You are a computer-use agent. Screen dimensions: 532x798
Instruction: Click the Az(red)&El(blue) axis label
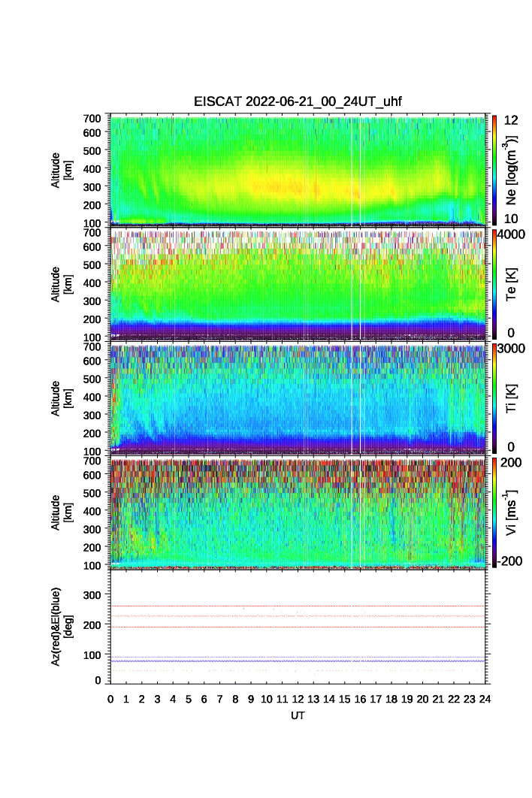(x=61, y=627)
